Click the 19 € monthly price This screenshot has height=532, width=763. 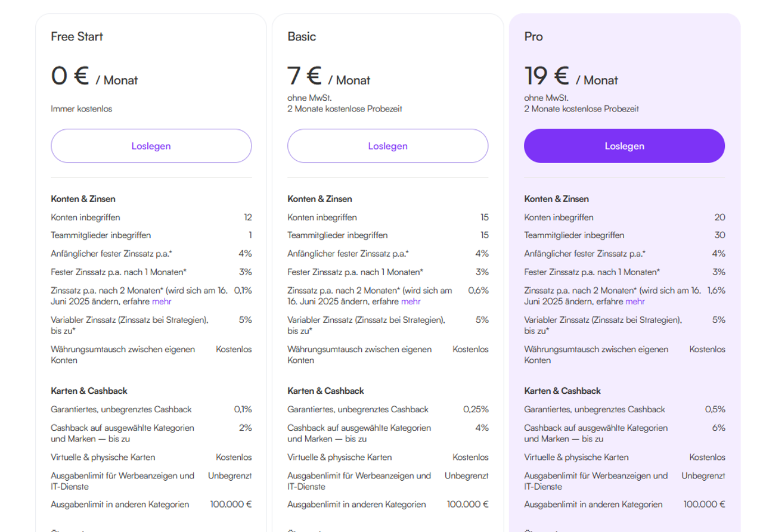click(x=546, y=76)
